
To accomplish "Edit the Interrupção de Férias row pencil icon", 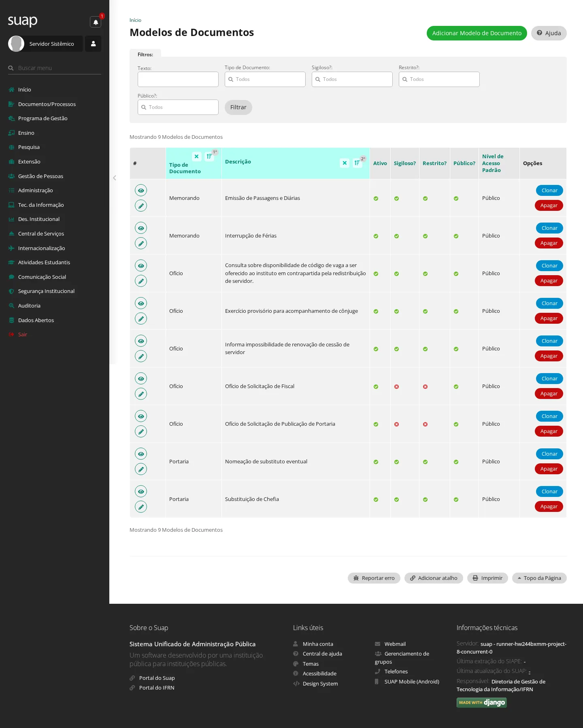I will click(x=141, y=243).
